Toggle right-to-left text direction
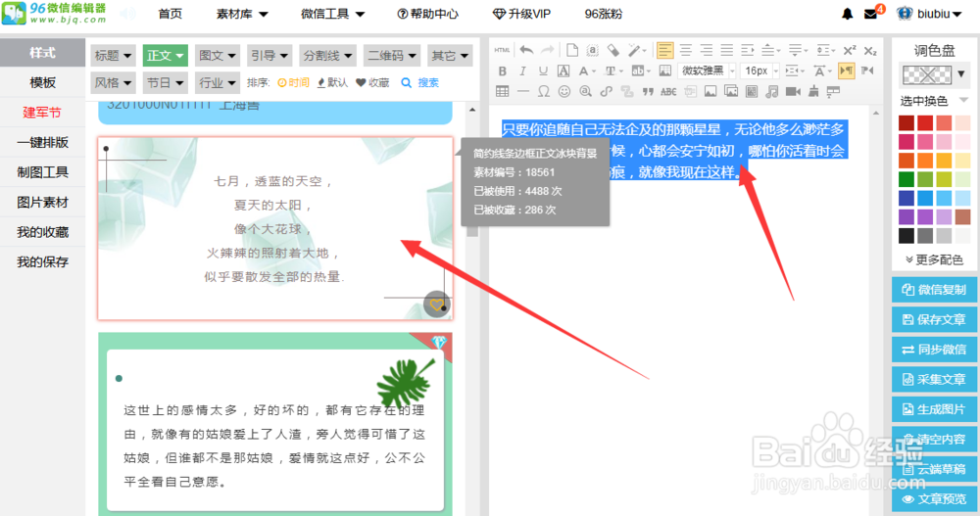This screenshot has width=980, height=516. [867, 70]
